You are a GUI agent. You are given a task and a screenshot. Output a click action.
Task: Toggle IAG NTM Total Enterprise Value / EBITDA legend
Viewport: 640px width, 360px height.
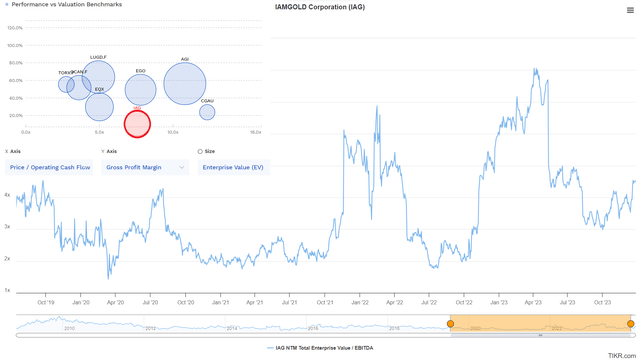[320, 348]
